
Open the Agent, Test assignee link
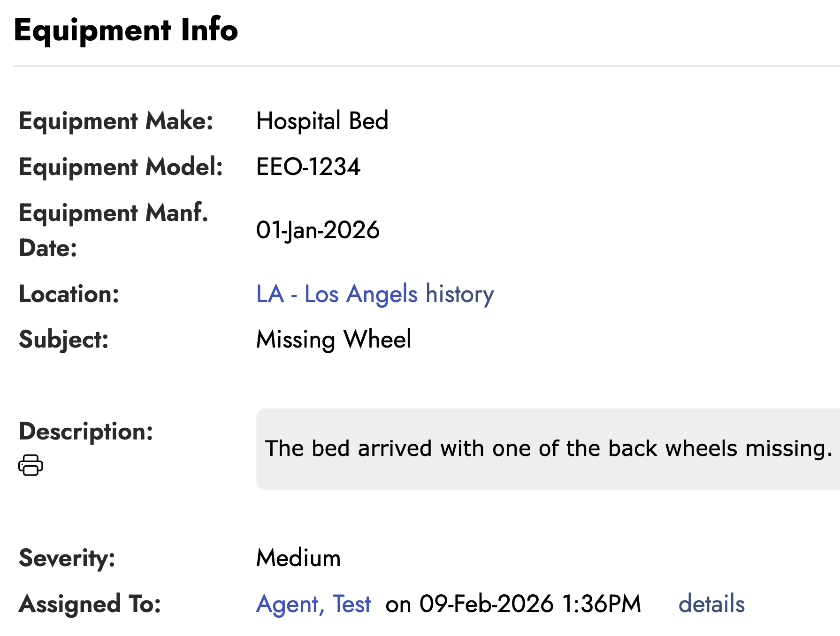[x=313, y=604]
